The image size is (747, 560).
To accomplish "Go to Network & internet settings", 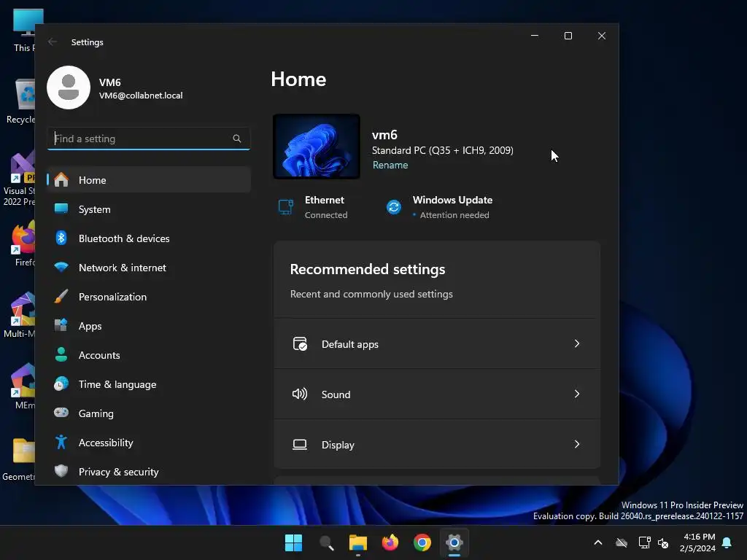I will click(x=149, y=268).
